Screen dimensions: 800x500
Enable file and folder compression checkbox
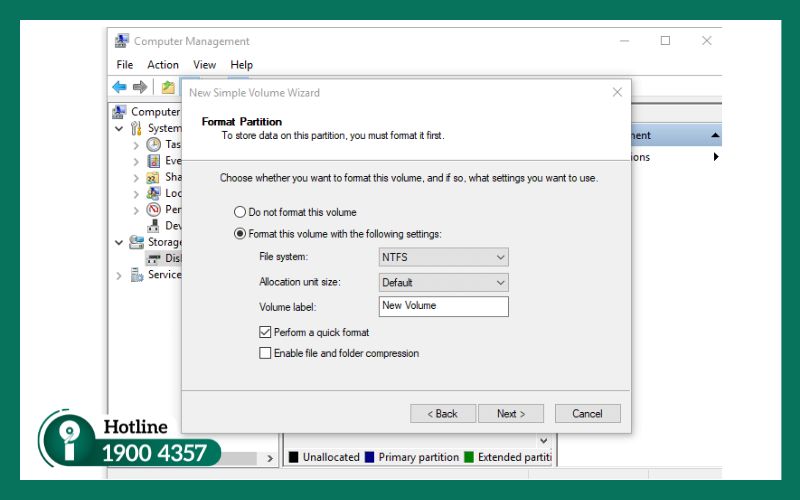coord(265,353)
